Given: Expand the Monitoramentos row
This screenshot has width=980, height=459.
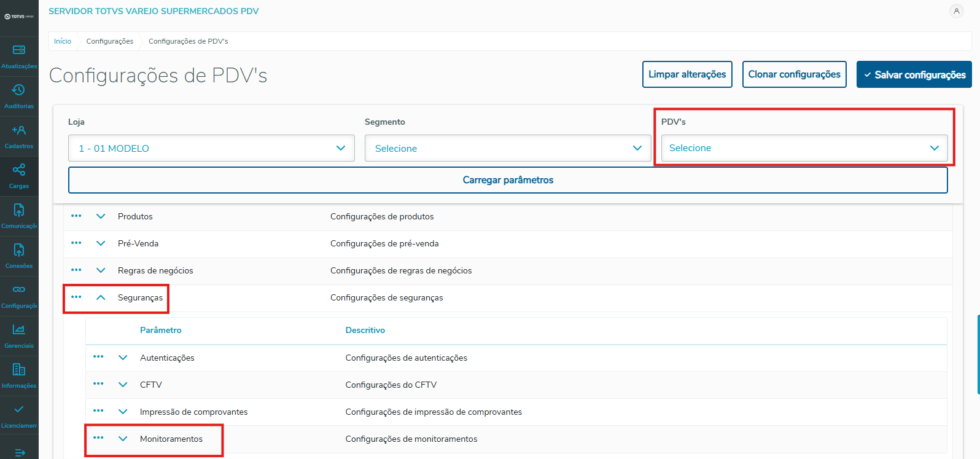Looking at the screenshot, I should pos(123,439).
